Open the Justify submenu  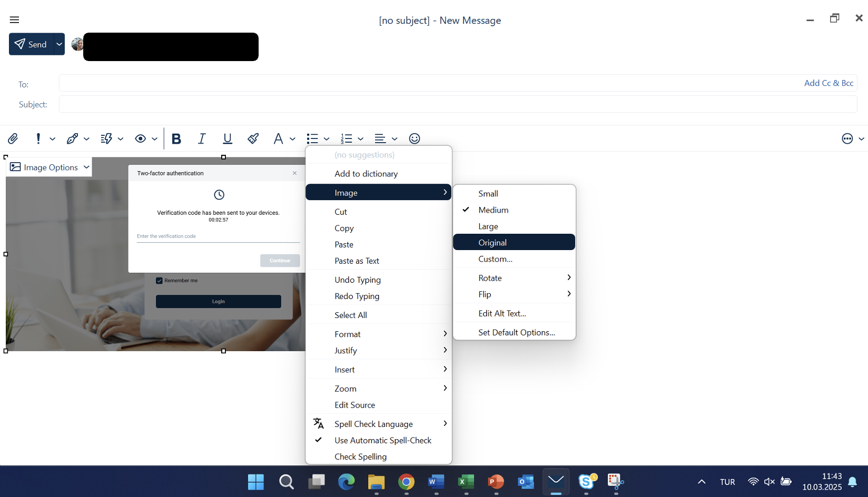[x=378, y=350]
